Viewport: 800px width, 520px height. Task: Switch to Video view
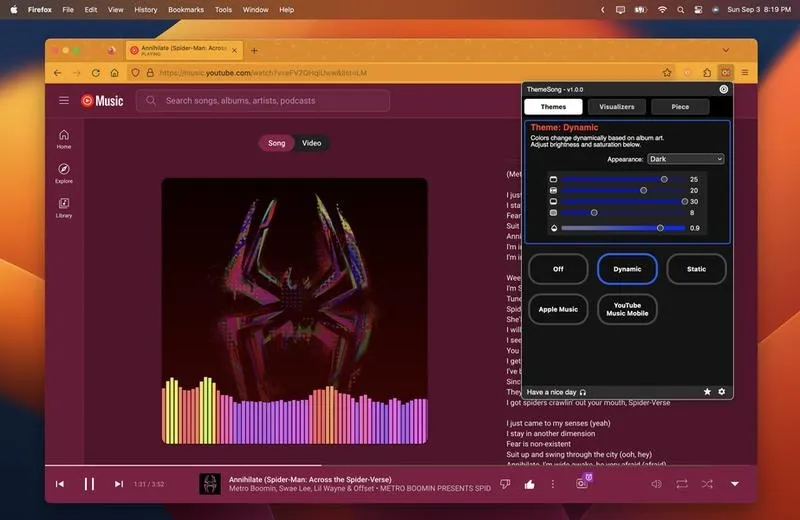coord(312,143)
